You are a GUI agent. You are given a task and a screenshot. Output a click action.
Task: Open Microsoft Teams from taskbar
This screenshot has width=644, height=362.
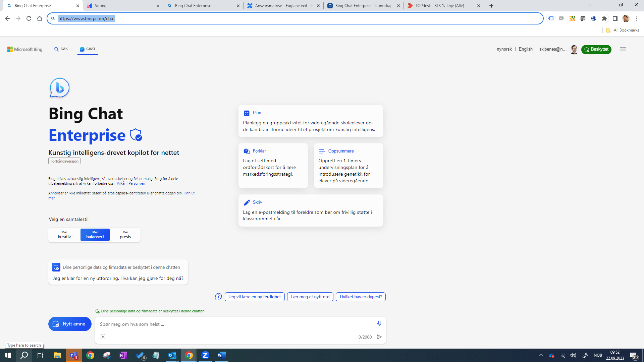[x=74, y=355]
